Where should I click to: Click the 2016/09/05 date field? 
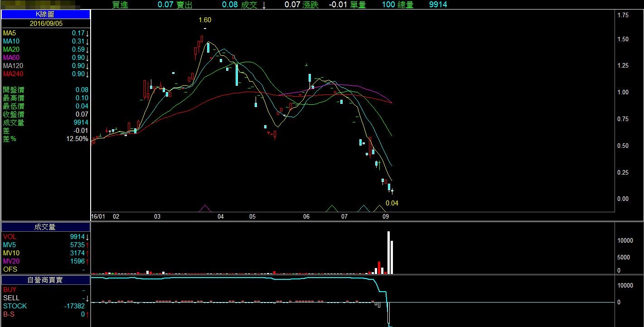coord(45,24)
